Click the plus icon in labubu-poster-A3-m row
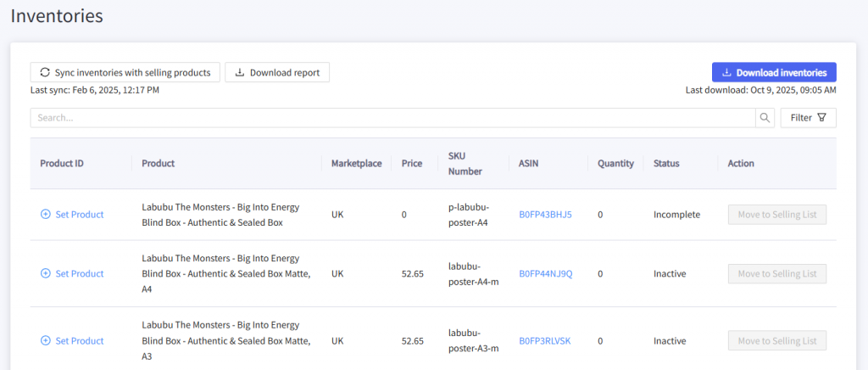This screenshot has width=868, height=370. click(46, 340)
